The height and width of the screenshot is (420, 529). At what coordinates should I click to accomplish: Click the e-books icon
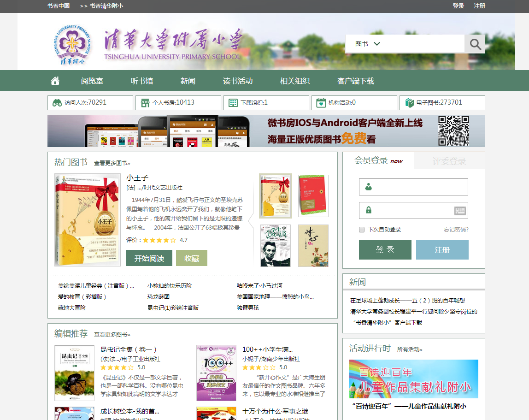(409, 103)
